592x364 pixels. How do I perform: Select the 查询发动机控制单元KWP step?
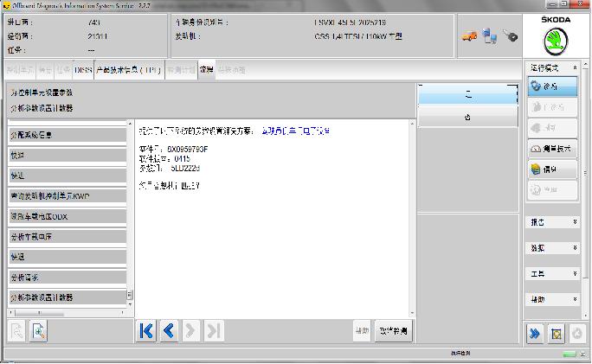pos(68,196)
